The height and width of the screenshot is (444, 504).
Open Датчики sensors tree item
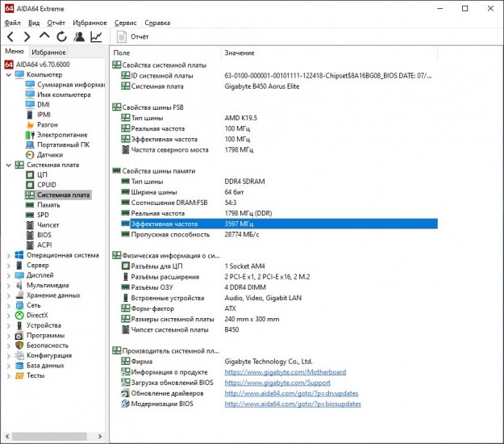tap(49, 154)
